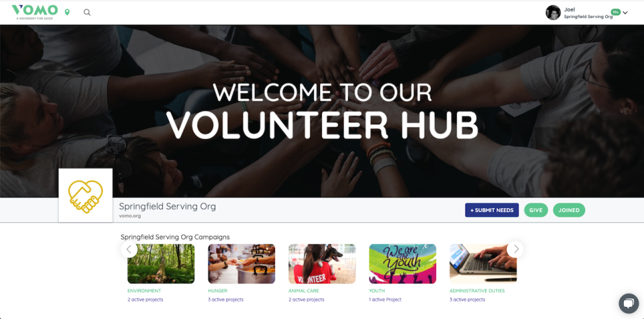
Task: Show next campaigns with right arrow
Action: pyautogui.click(x=515, y=249)
